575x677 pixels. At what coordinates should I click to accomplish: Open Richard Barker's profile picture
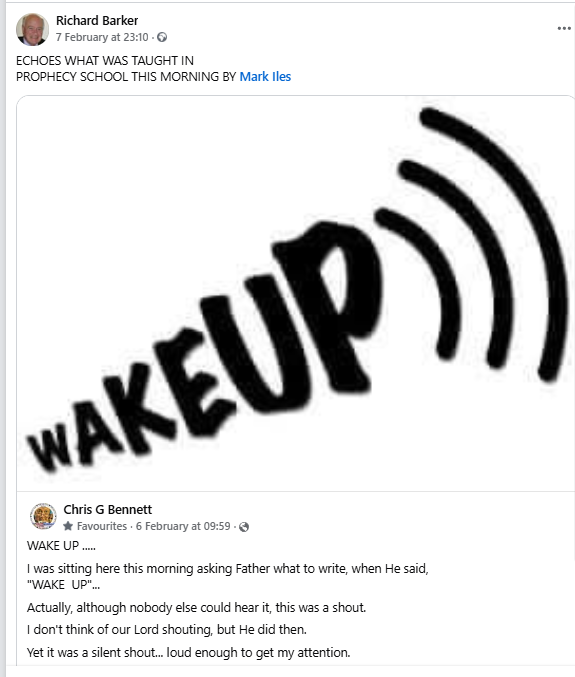pyautogui.click(x=32, y=29)
